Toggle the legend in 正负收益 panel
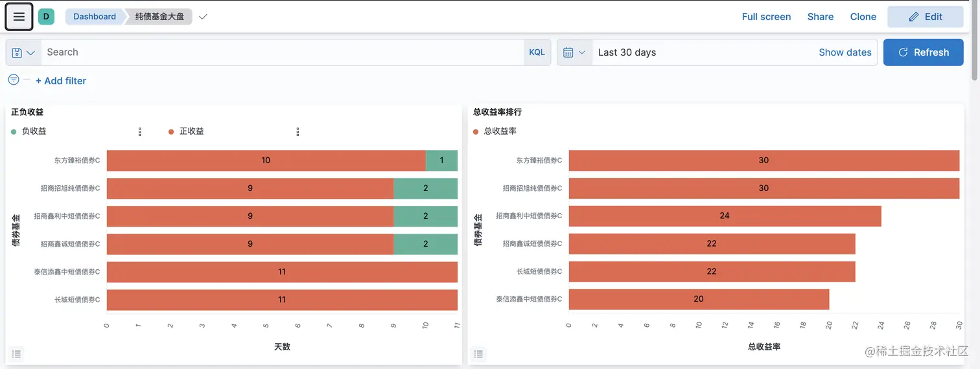Image resolution: width=980 pixels, height=369 pixels. 17,354
